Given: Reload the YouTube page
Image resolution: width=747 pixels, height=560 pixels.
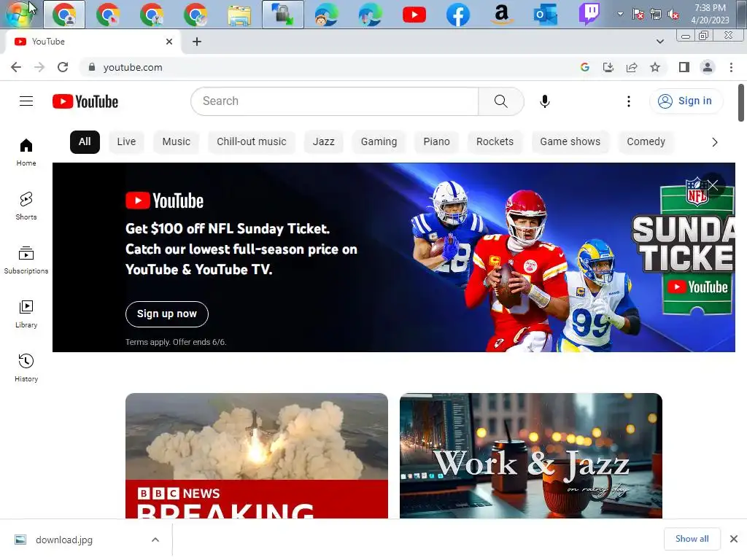Looking at the screenshot, I should pyautogui.click(x=63, y=67).
